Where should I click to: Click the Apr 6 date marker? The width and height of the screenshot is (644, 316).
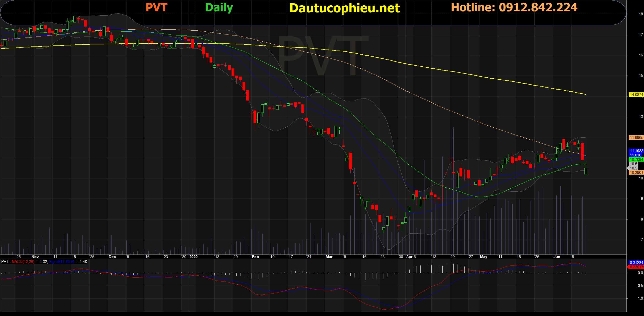tap(411, 257)
